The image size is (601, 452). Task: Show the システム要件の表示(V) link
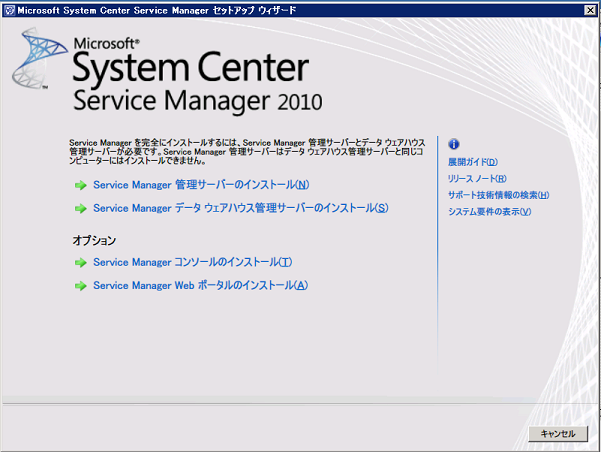coord(489,212)
